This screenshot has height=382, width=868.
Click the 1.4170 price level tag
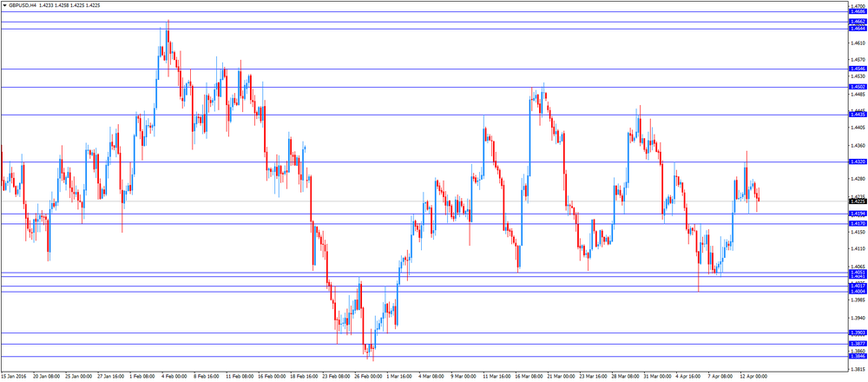click(857, 224)
